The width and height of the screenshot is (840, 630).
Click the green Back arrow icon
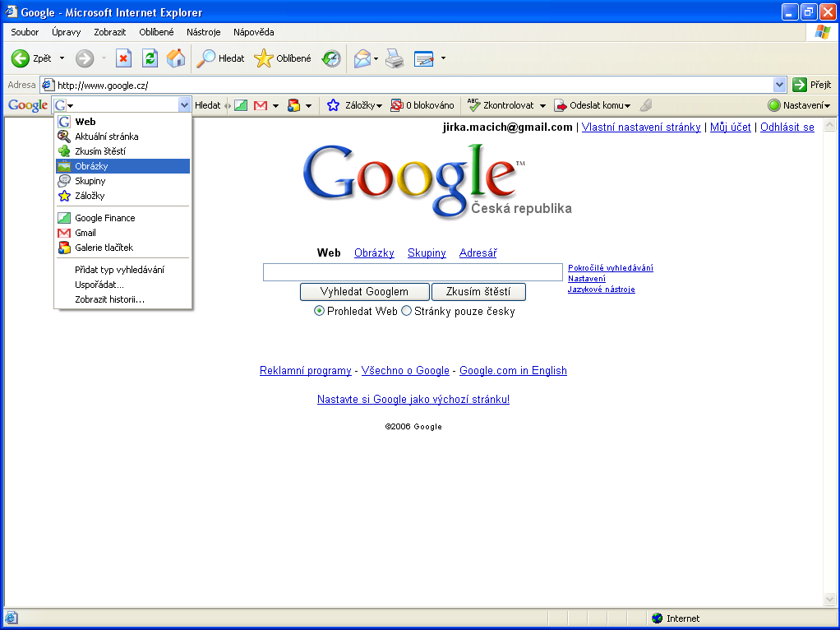pos(21,58)
